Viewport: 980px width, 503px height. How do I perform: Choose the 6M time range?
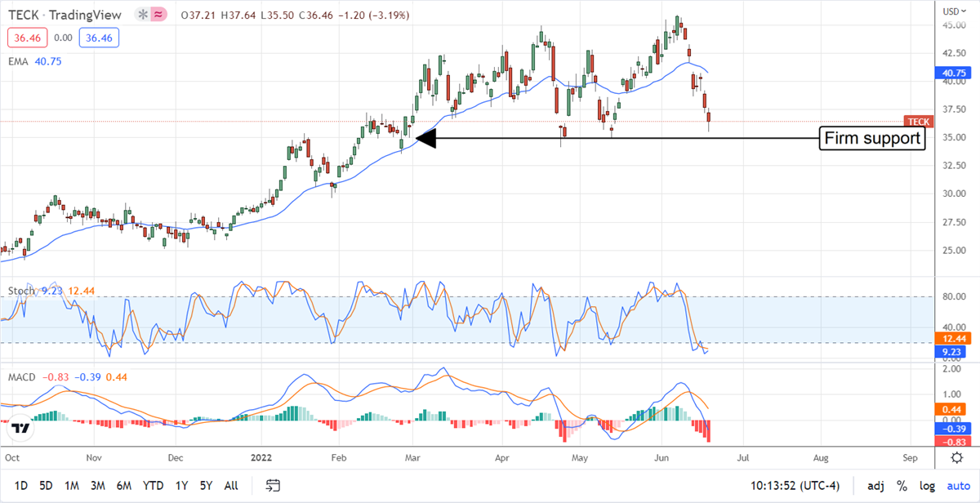point(123,486)
